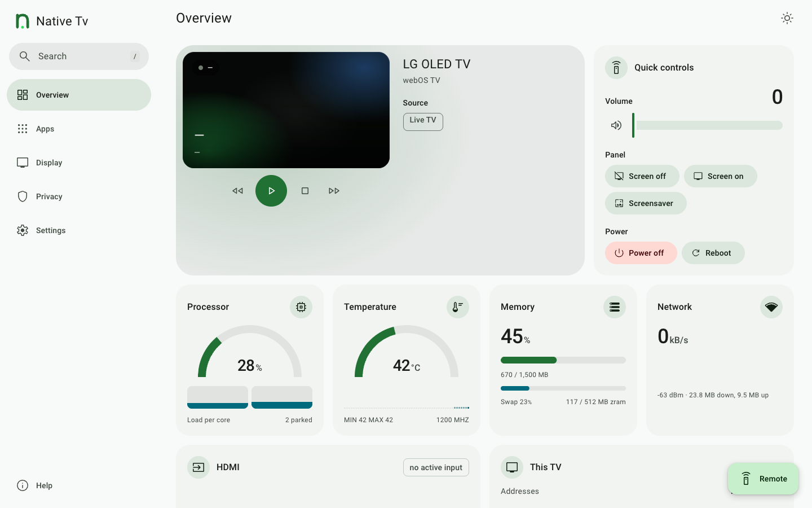
Task: Open the Overview page in sidebar
Action: (79, 95)
